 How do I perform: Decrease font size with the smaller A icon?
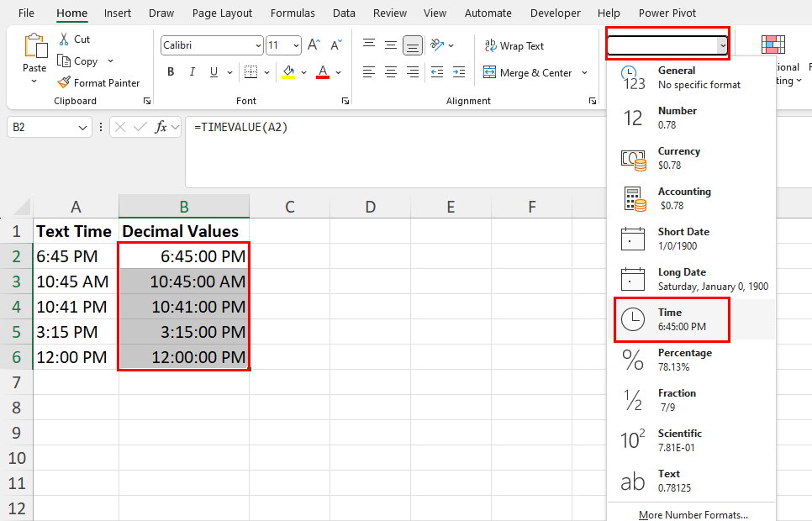coord(336,45)
